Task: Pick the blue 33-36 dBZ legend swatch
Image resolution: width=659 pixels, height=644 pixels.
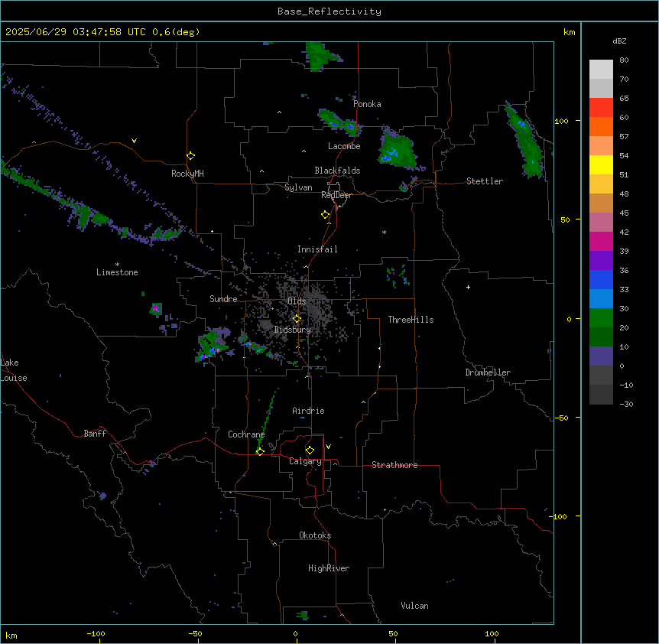Action: point(601,279)
